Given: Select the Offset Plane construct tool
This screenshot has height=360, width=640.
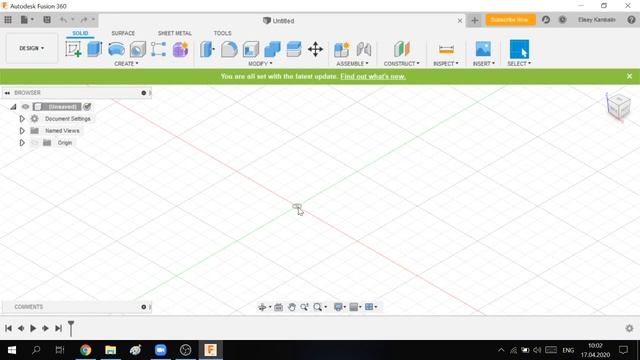Looking at the screenshot, I should tap(402, 49).
